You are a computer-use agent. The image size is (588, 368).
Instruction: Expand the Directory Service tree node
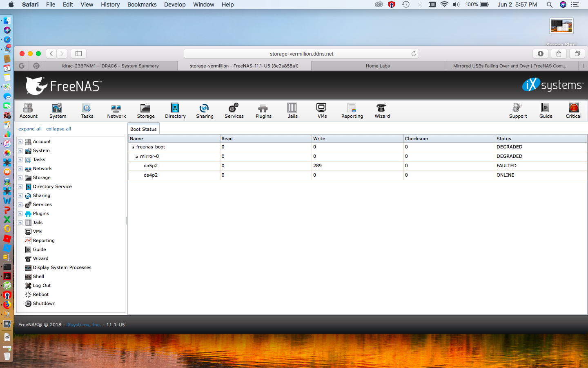pyautogui.click(x=20, y=187)
